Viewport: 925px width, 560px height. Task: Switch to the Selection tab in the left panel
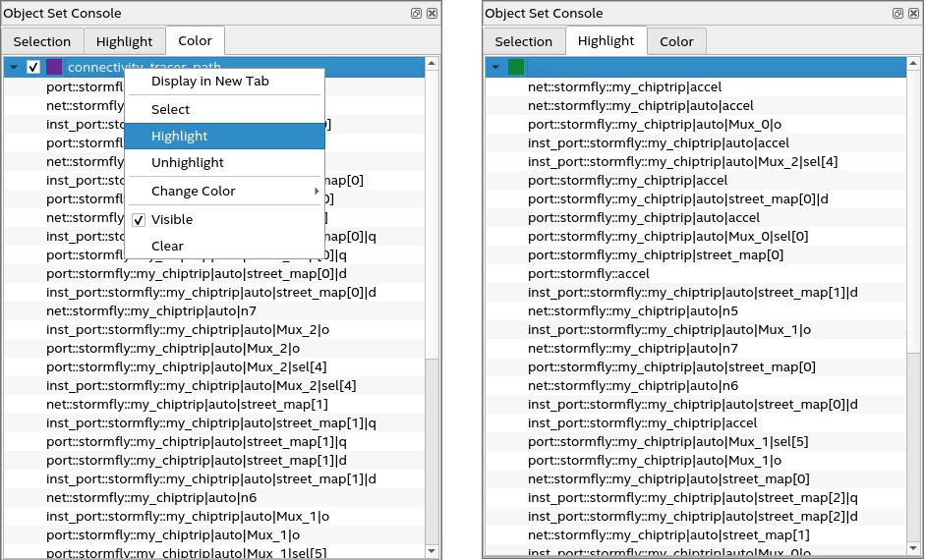[41, 41]
